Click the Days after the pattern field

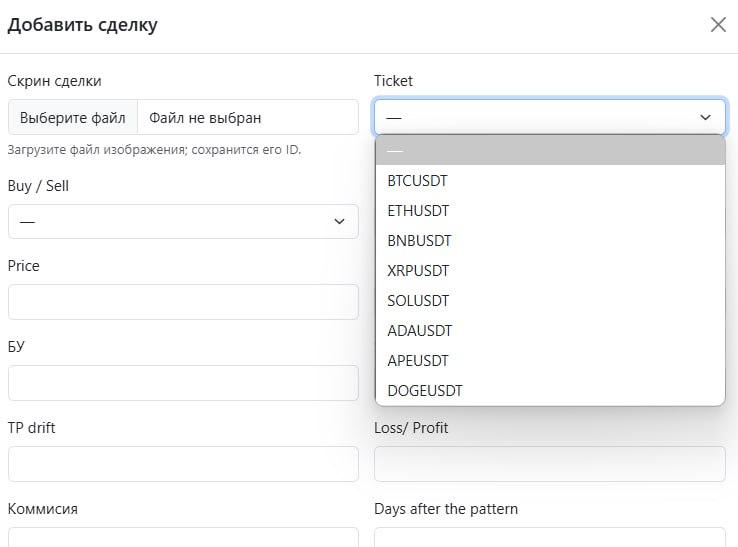point(549,537)
